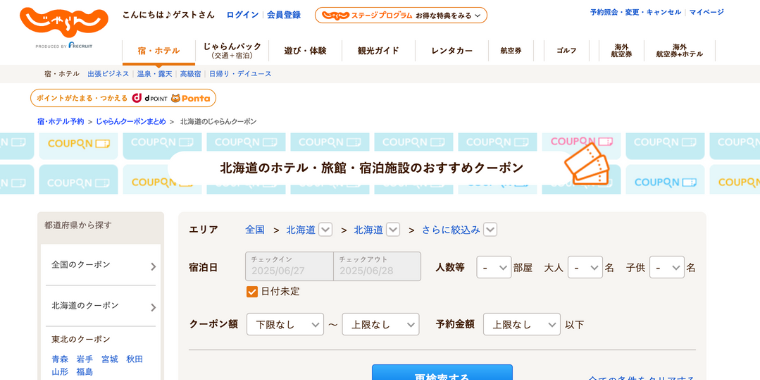Expand the second 北海道 area dropdown arrow
Viewport: 760px width, 380px height.
[393, 229]
